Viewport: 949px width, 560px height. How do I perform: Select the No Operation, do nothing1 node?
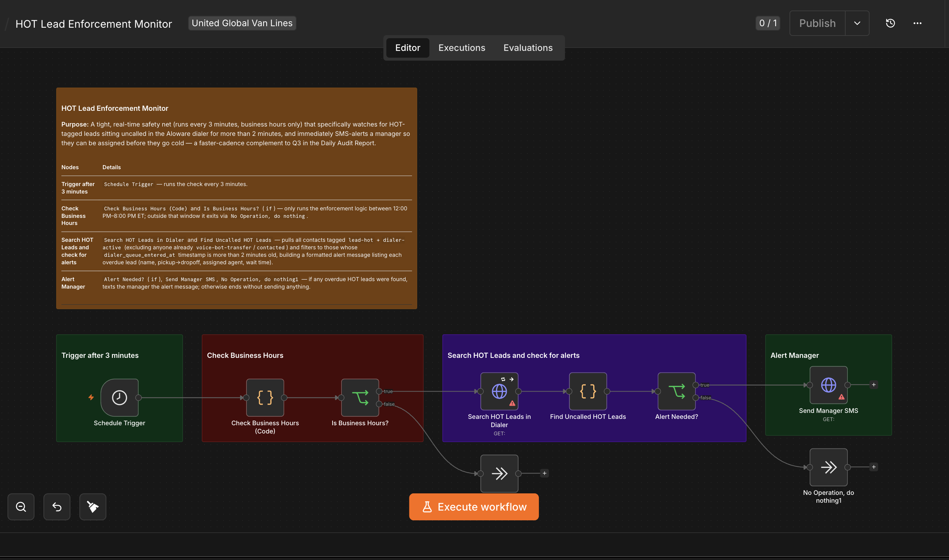[828, 467]
